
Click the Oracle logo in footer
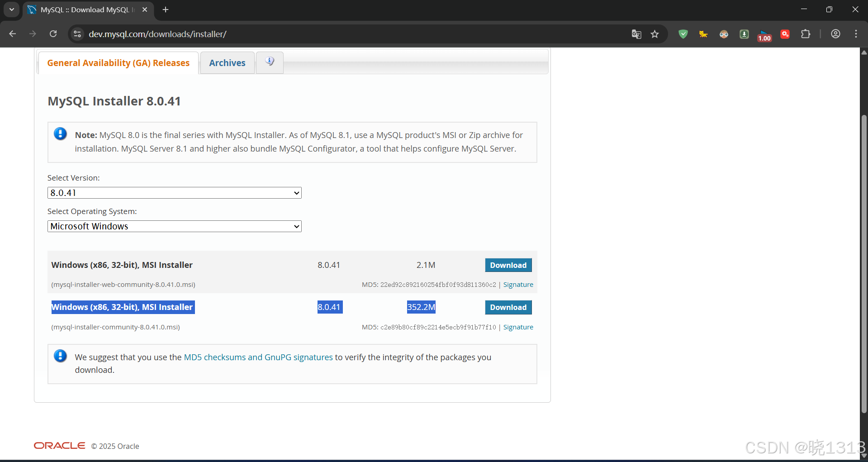point(59,446)
